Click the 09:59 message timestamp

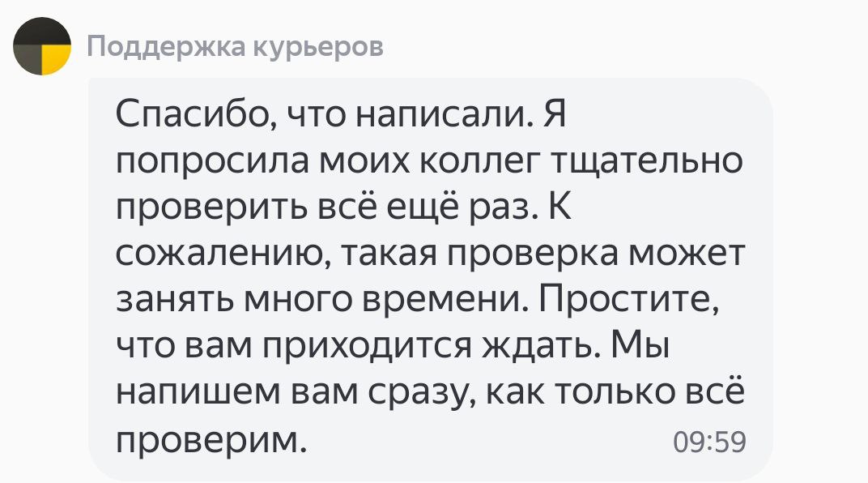click(x=709, y=442)
